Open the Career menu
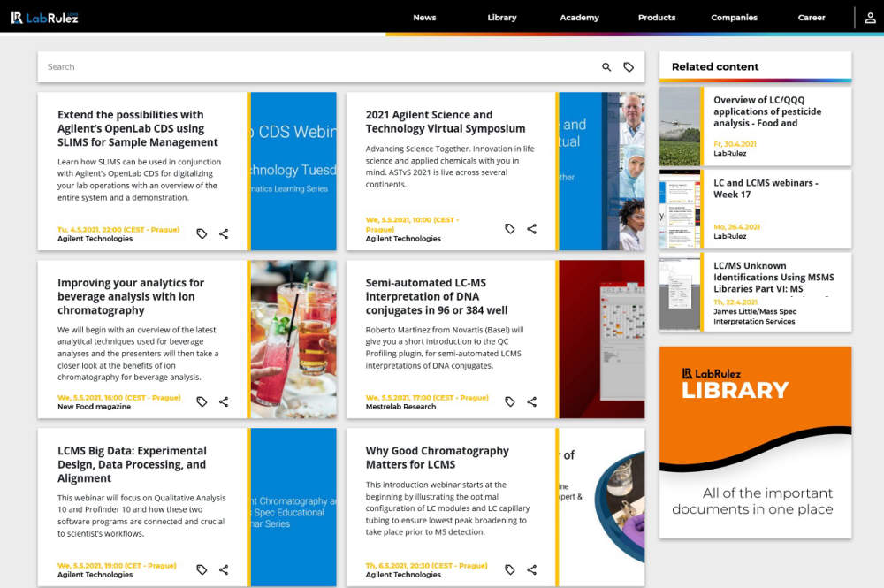 pos(812,18)
